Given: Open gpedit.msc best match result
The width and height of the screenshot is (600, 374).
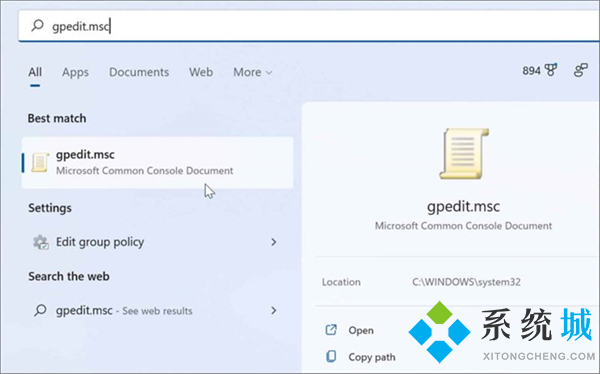Looking at the screenshot, I should [x=158, y=162].
